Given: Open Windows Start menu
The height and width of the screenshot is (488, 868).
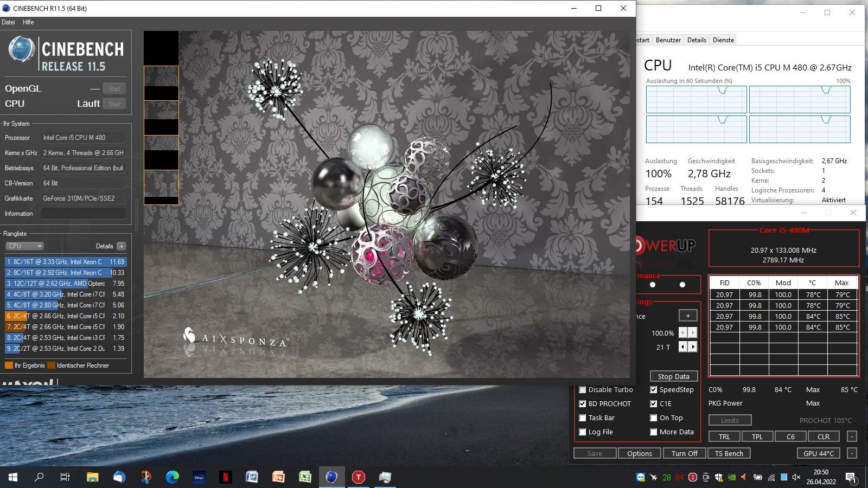Looking at the screenshot, I should [x=13, y=477].
